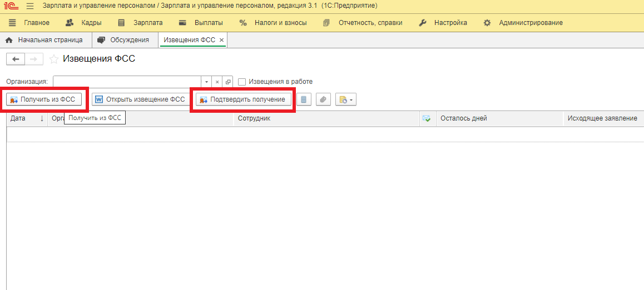The image size is (644, 290).
Task: Click into the Организация input field
Action: (127, 82)
